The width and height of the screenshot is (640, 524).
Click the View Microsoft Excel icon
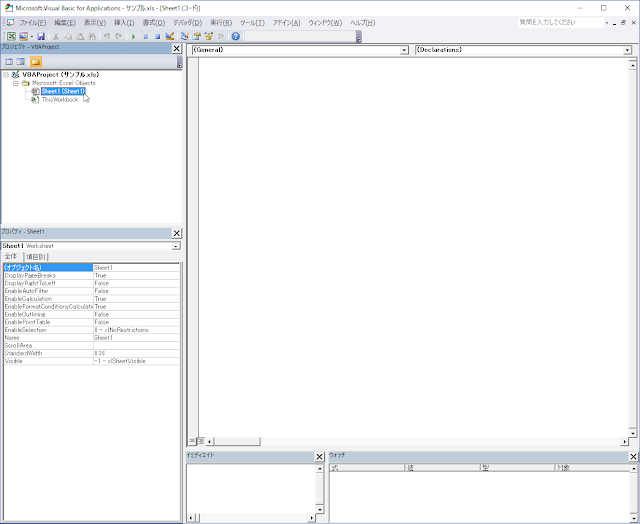click(11, 36)
